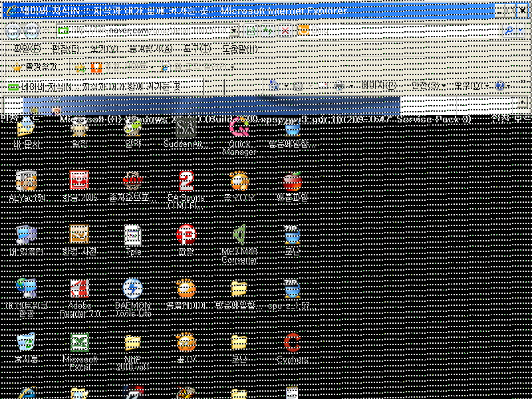Click the red Stop button beside address bar
This screenshot has height=399, width=532.
285,31
